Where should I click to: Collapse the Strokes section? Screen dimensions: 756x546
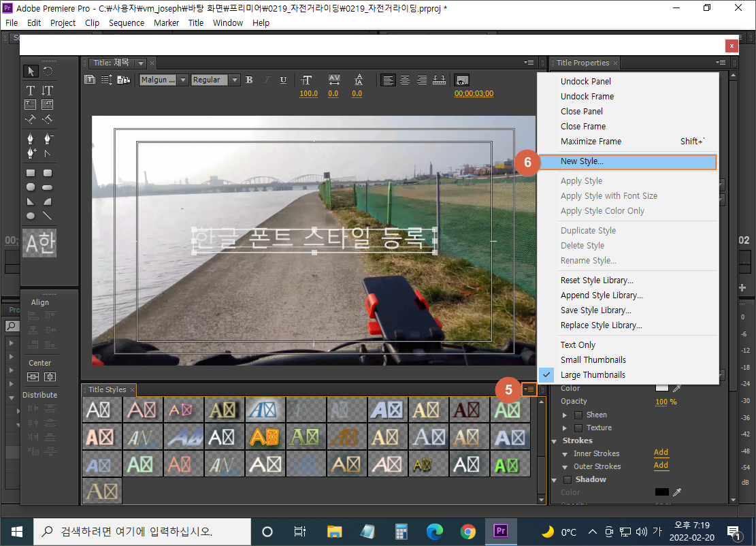[x=554, y=441]
